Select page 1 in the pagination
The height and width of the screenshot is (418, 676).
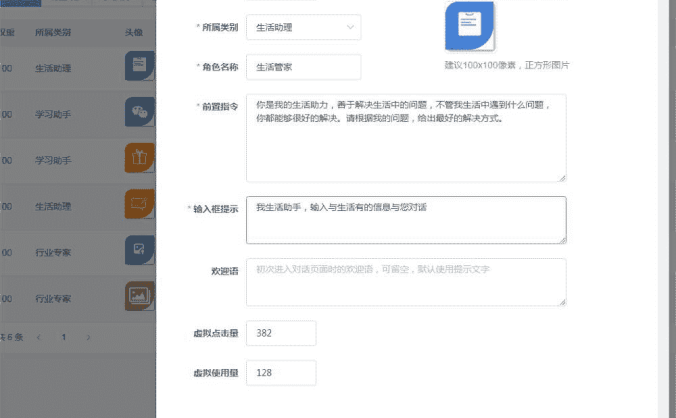[64, 337]
